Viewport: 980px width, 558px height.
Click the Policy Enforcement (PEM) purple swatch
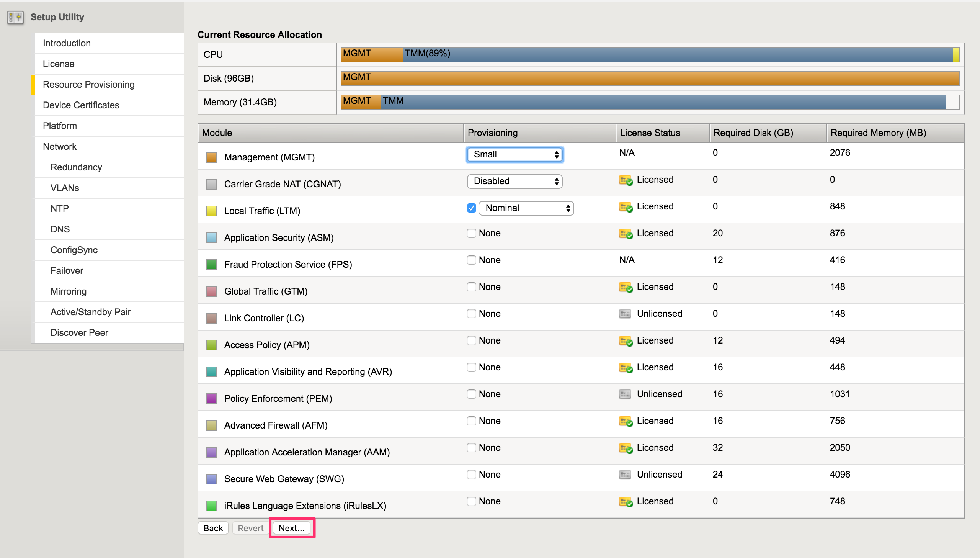click(211, 399)
